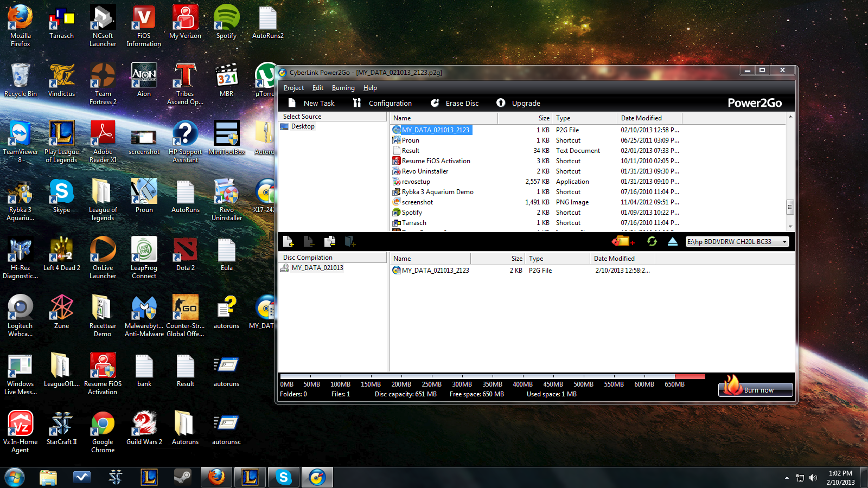Image resolution: width=868 pixels, height=488 pixels.
Task: Click the volume icon in system tray
Action: click(x=813, y=478)
